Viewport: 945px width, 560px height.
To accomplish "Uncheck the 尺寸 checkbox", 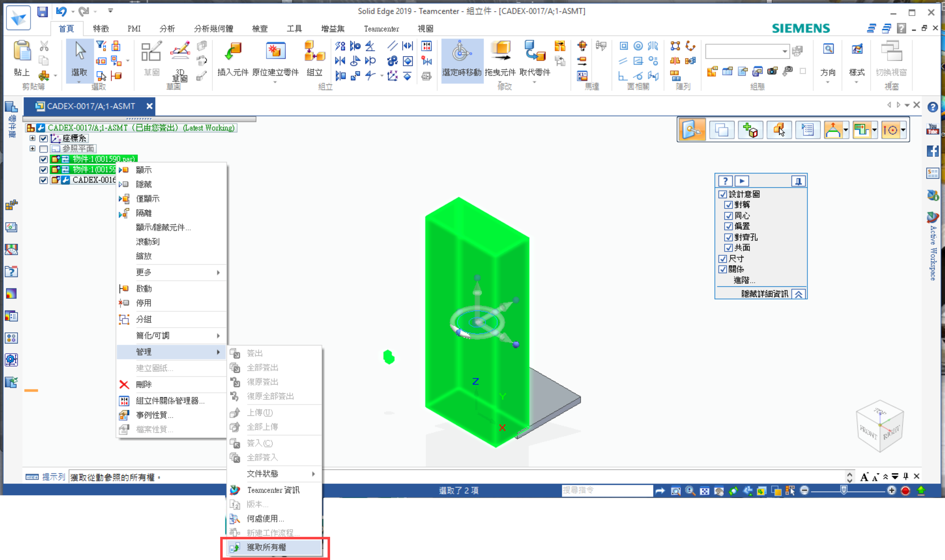I will point(722,259).
